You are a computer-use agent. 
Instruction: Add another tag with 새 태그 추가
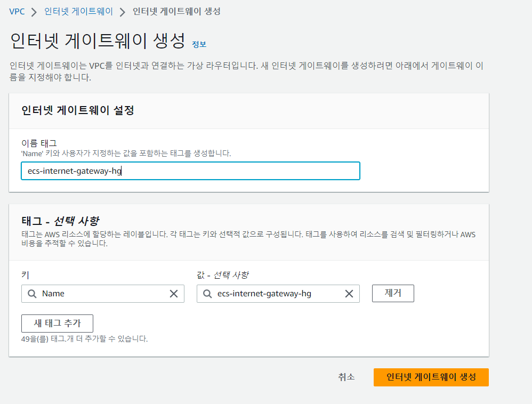(x=58, y=324)
